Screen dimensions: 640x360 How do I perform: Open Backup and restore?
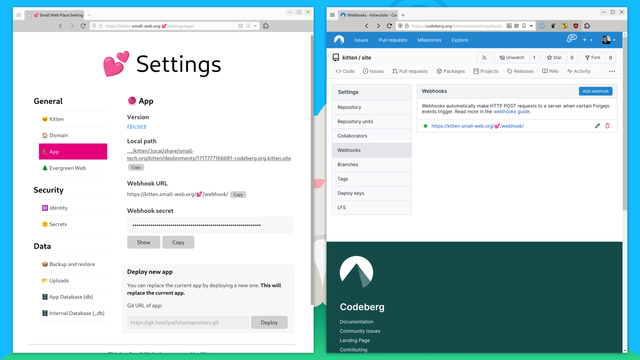(x=73, y=264)
